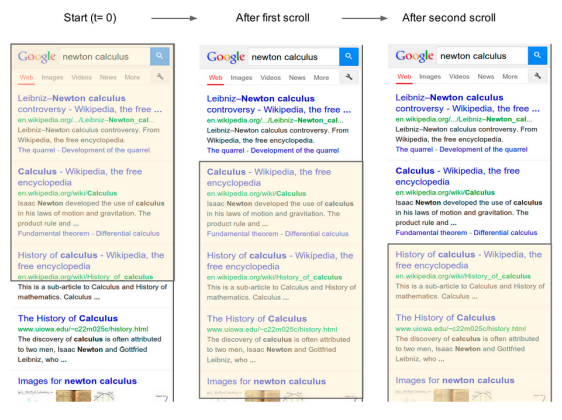Switch to Videos tab in After first scroll screen
The height and width of the screenshot is (420, 562).
pos(270,78)
